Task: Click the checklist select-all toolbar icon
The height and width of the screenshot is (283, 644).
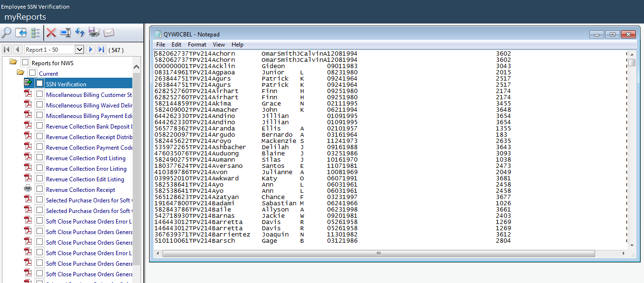Action: tap(35, 33)
